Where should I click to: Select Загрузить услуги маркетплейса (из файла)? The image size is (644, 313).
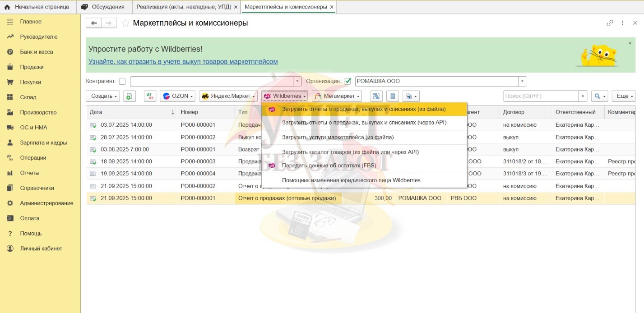pyautogui.click(x=338, y=138)
